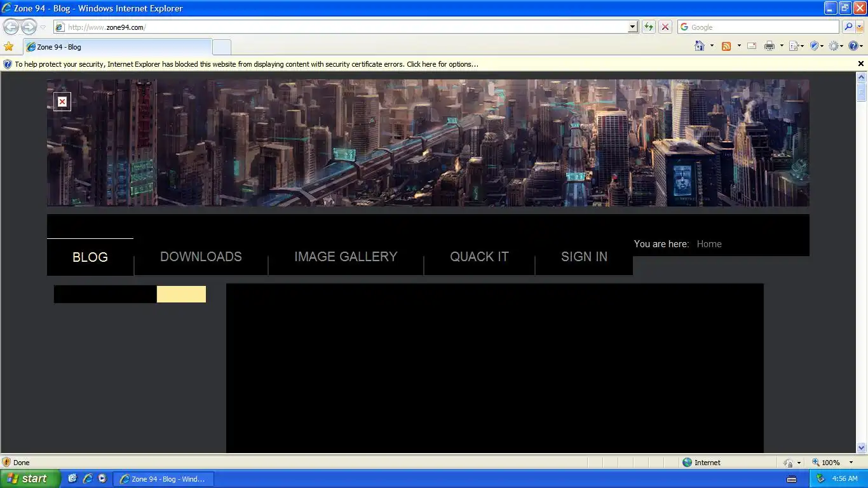This screenshot has height=488, width=868.
Task: Click the orange RSS Feeds icon
Action: pyautogui.click(x=726, y=46)
